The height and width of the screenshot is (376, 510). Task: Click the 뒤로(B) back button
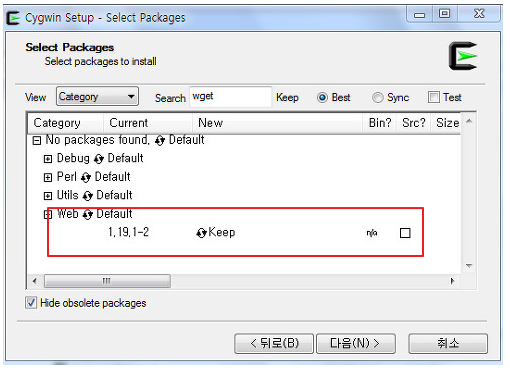[x=274, y=343]
